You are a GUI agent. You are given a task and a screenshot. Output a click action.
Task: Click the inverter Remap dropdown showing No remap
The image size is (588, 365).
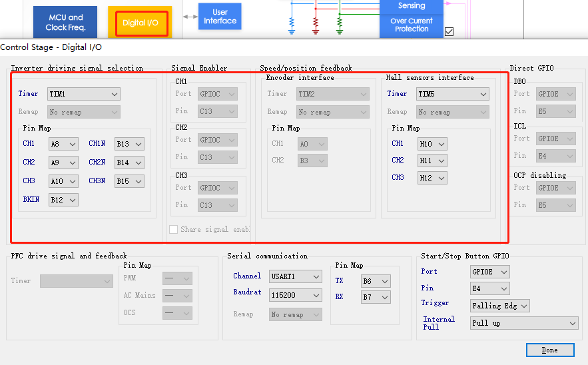[84, 112]
